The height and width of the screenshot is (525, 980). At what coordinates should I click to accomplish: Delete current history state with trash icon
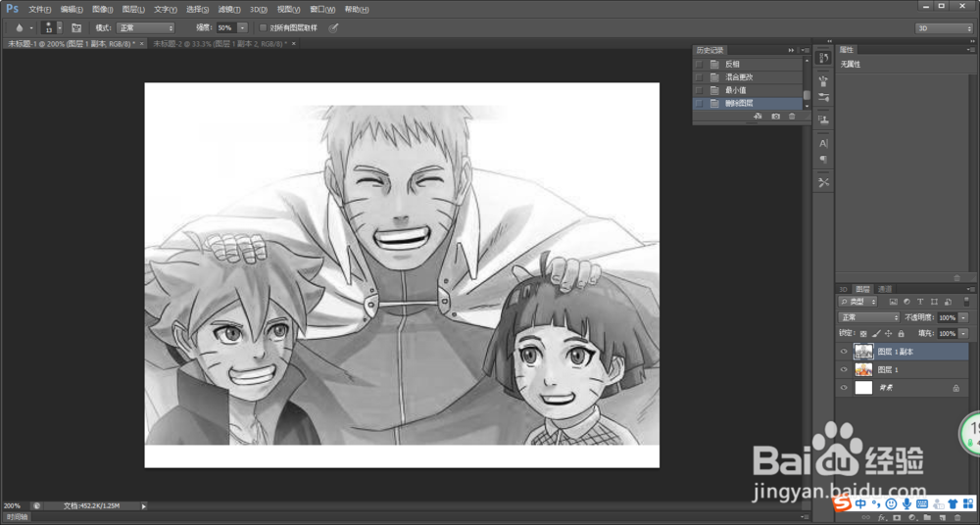pos(792,117)
